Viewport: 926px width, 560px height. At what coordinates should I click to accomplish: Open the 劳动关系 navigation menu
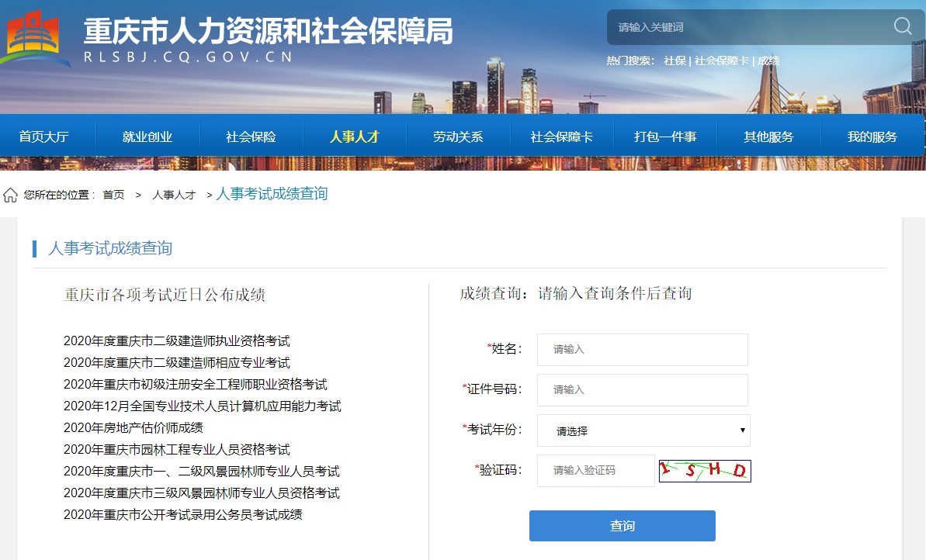pos(458,136)
